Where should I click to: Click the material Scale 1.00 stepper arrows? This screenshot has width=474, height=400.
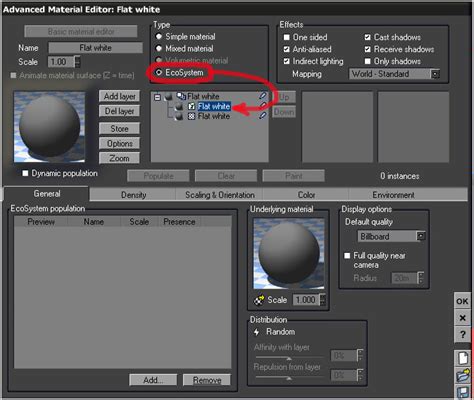[78, 62]
